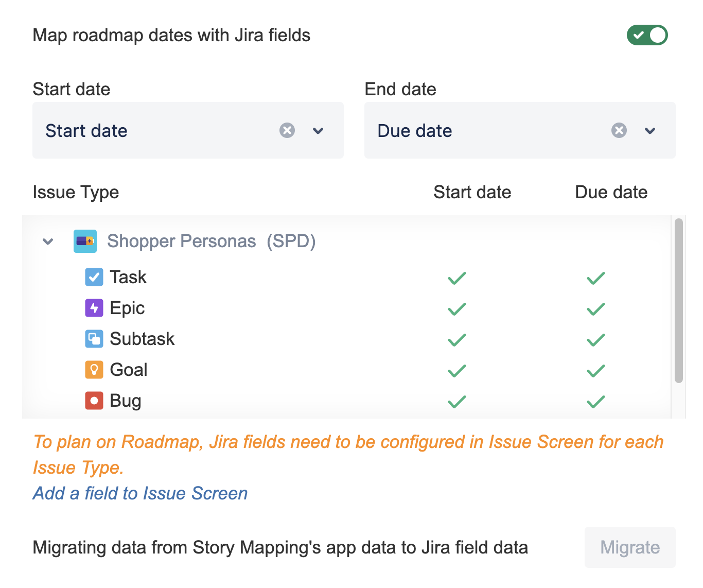Click Start date checkmark for Task
The height and width of the screenshot is (588, 703).
point(456,278)
